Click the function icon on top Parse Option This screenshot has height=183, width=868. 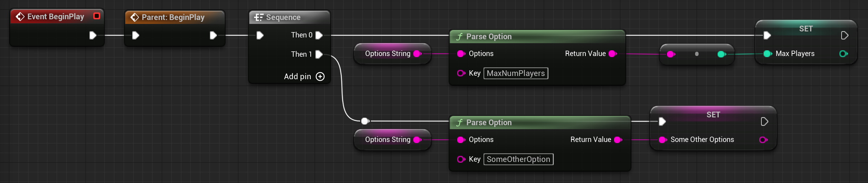point(460,37)
